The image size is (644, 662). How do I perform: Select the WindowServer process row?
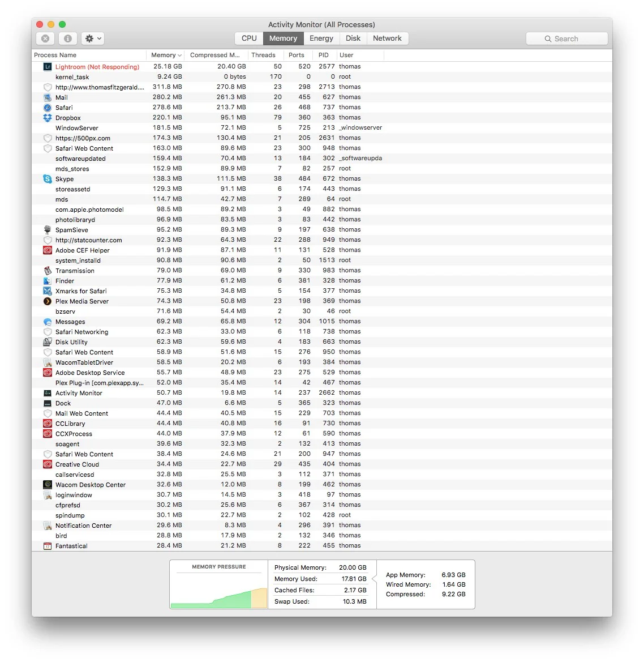[x=322, y=128]
